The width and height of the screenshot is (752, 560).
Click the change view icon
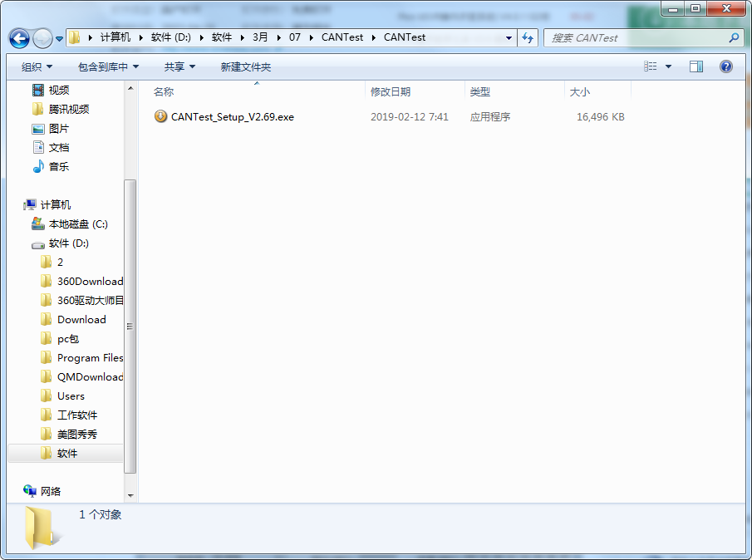click(x=651, y=66)
